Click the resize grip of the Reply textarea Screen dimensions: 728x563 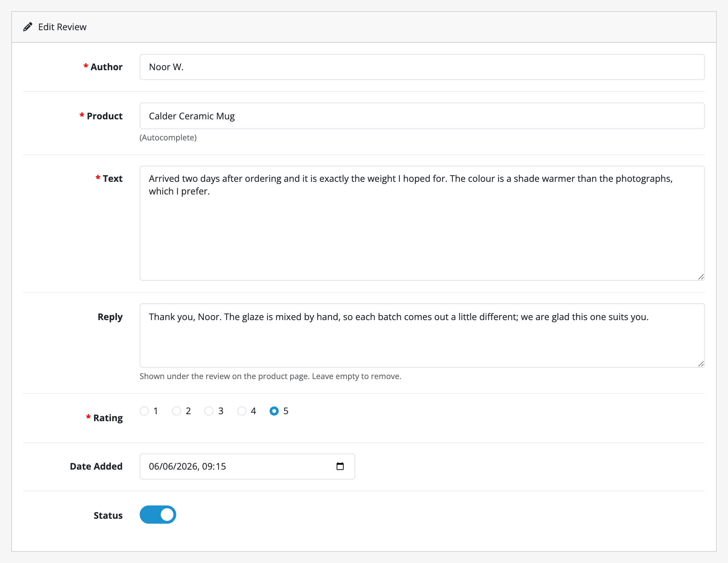pos(701,364)
